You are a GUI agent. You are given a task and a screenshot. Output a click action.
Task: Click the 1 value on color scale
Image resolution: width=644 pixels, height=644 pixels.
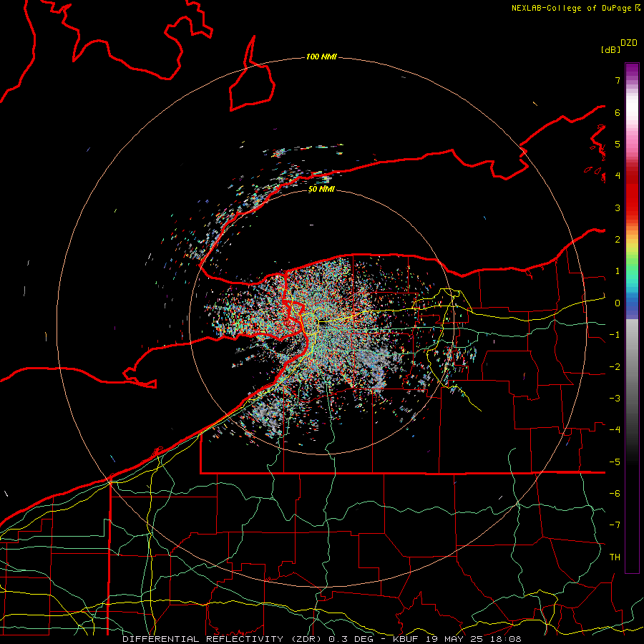tap(618, 271)
